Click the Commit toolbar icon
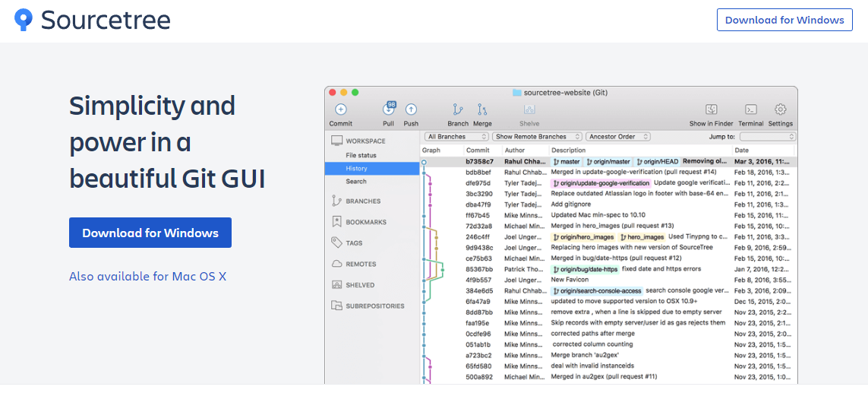This screenshot has width=868, height=393. click(x=340, y=109)
